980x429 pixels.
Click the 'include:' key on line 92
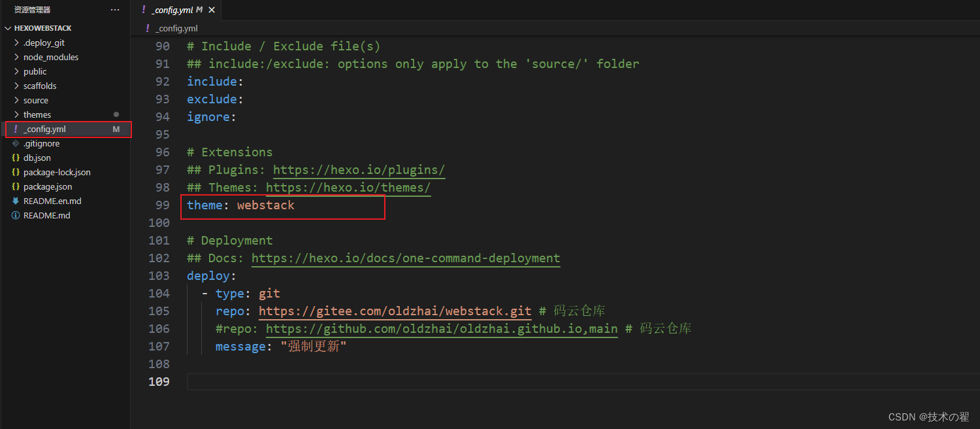point(215,81)
